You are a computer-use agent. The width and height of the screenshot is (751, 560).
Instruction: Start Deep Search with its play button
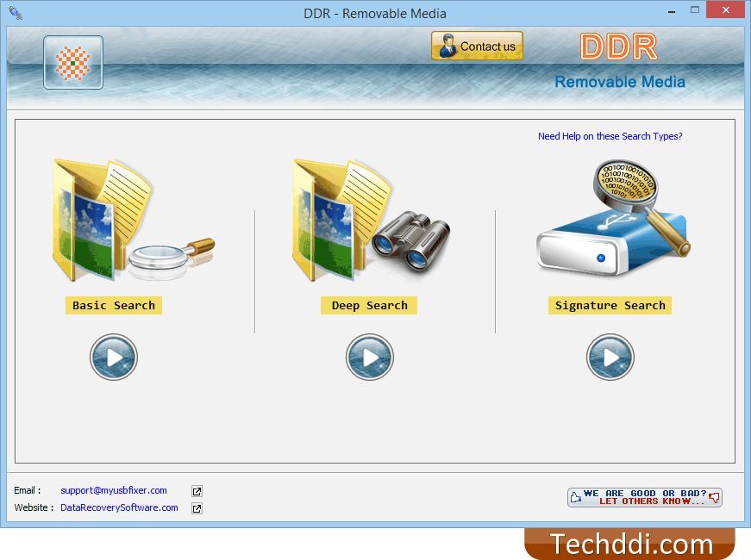(369, 357)
